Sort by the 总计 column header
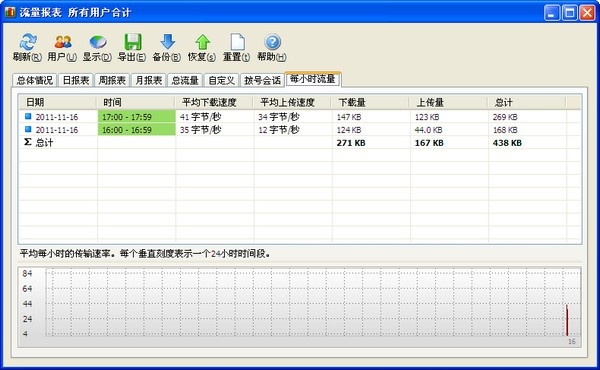The width and height of the screenshot is (600, 370). tap(527, 103)
